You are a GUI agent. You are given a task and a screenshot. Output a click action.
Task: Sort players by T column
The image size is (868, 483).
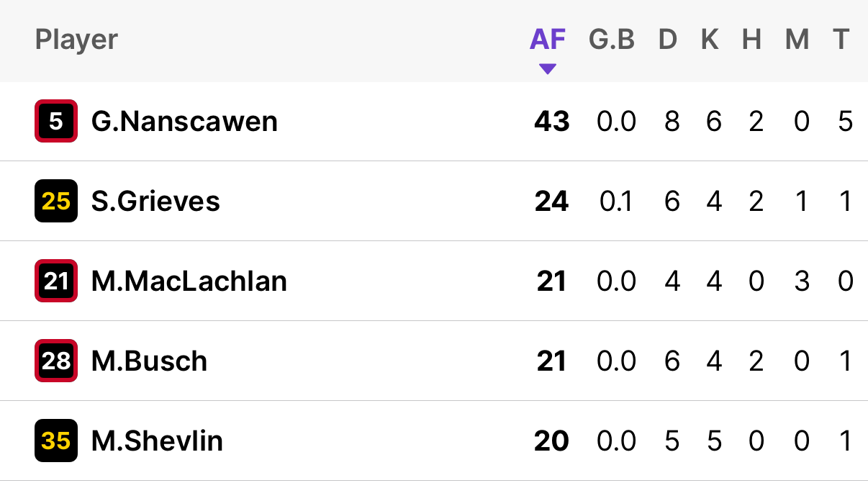tap(841, 40)
